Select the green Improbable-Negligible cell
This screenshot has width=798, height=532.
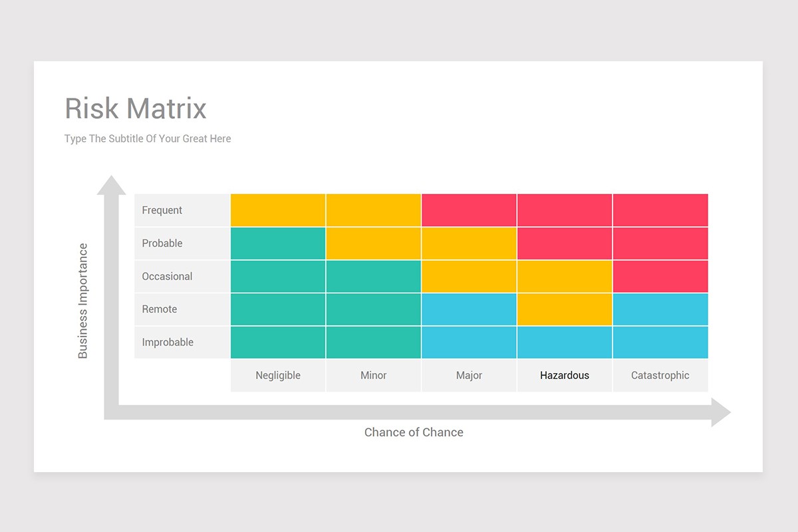(x=277, y=342)
